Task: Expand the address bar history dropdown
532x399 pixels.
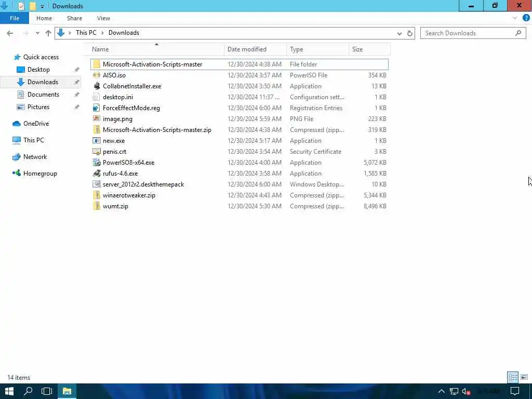Action: tap(400, 33)
